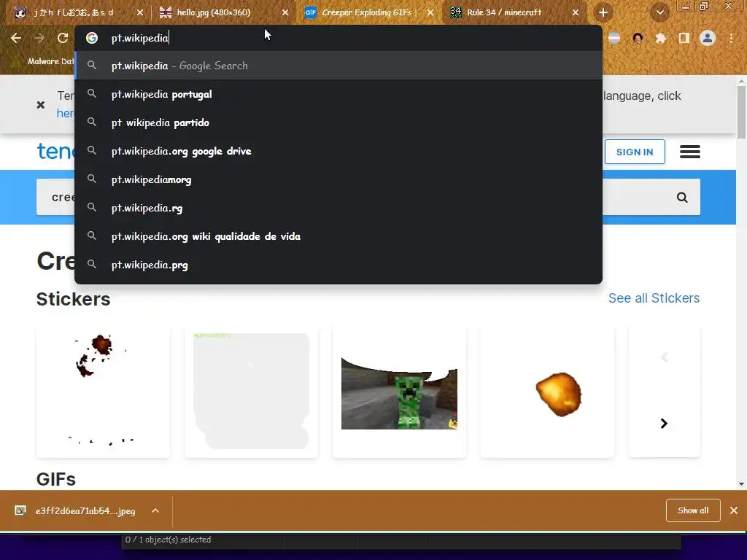Open downloaded file e3ff2d6ea71ab54...jpeg
Image resolution: width=747 pixels, height=560 pixels.
pyautogui.click(x=85, y=511)
